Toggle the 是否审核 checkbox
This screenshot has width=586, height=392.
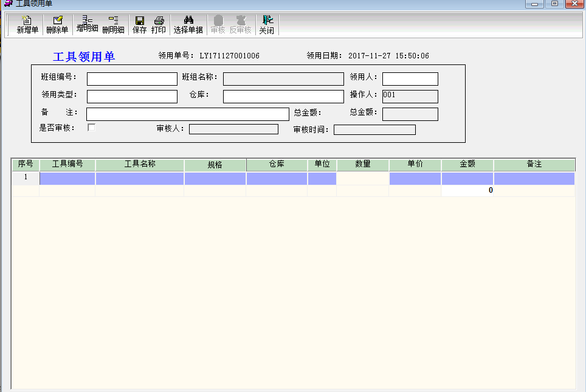click(x=91, y=128)
